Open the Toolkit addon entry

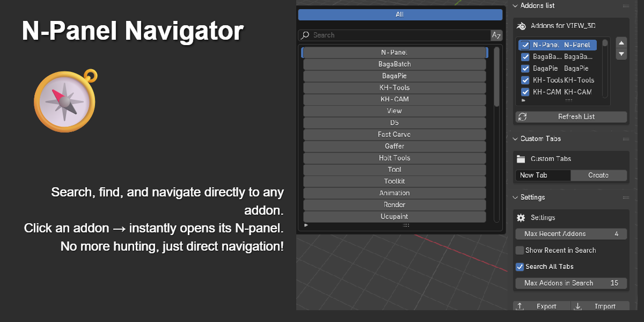pyautogui.click(x=394, y=181)
